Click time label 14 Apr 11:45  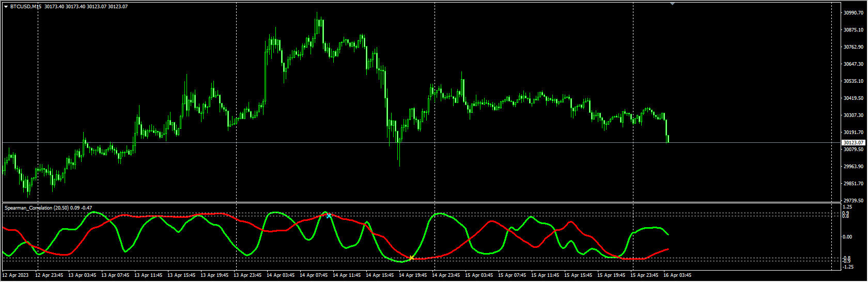click(x=347, y=275)
